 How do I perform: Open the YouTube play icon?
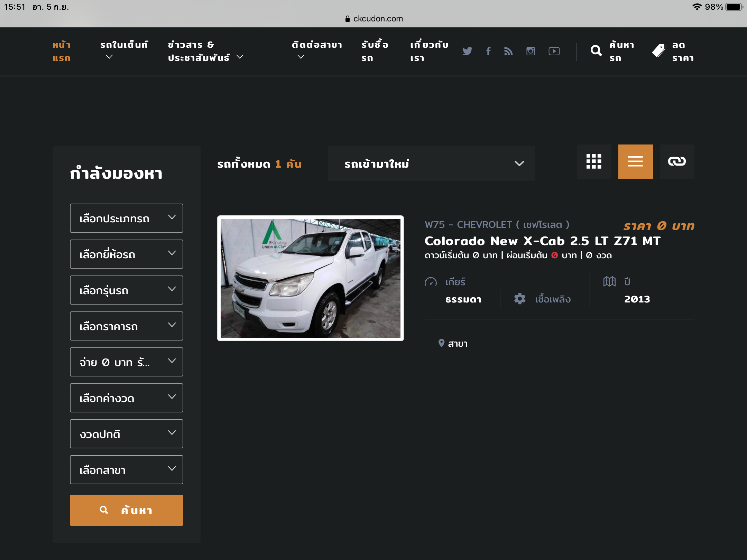554,51
